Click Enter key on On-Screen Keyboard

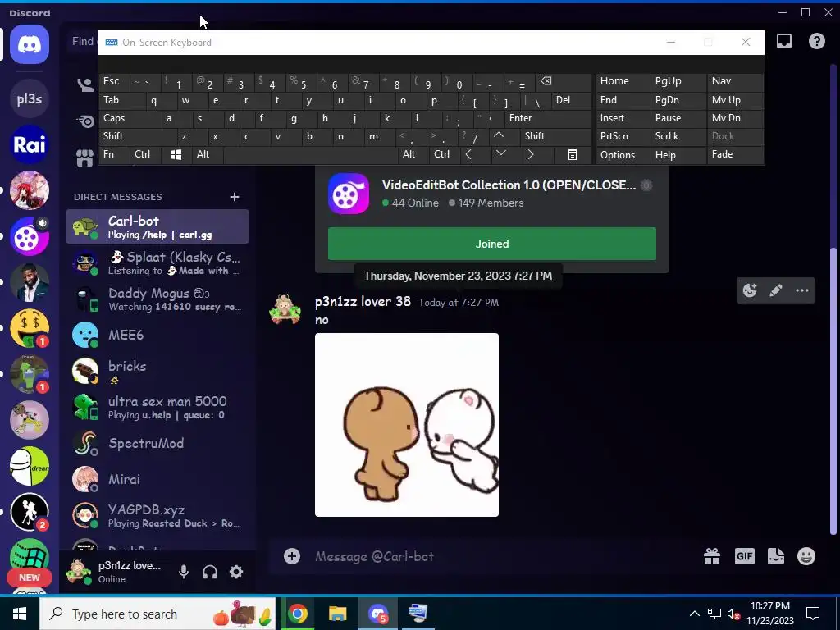pyautogui.click(x=548, y=118)
